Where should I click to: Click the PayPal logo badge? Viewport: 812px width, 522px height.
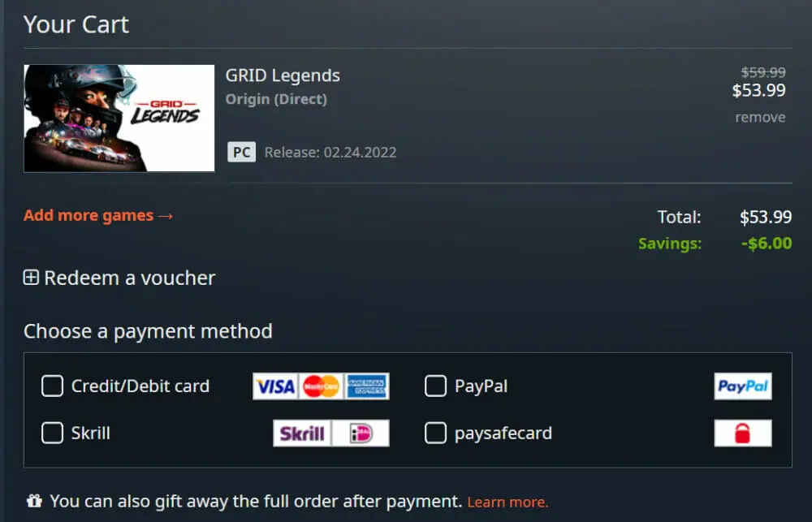pyautogui.click(x=743, y=386)
